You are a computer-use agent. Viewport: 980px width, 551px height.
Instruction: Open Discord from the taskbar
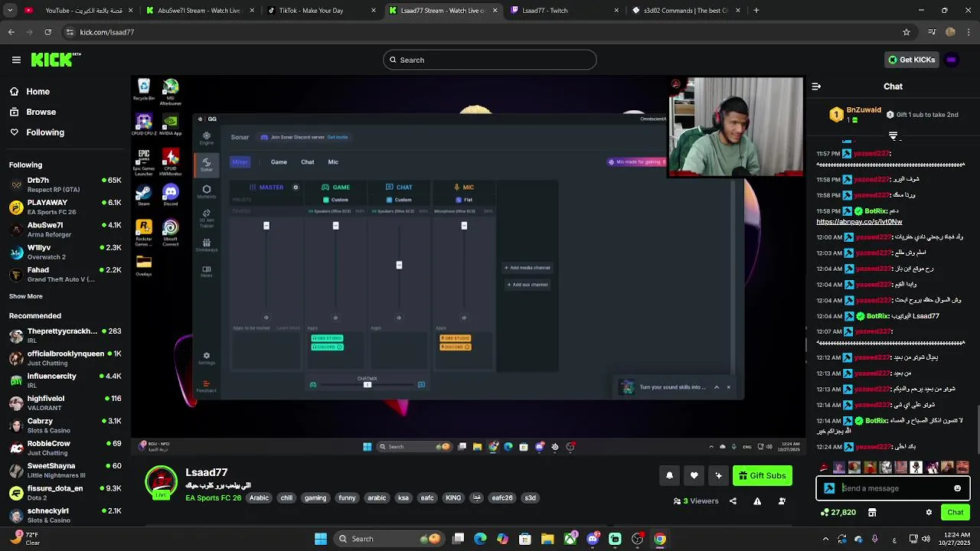593,539
